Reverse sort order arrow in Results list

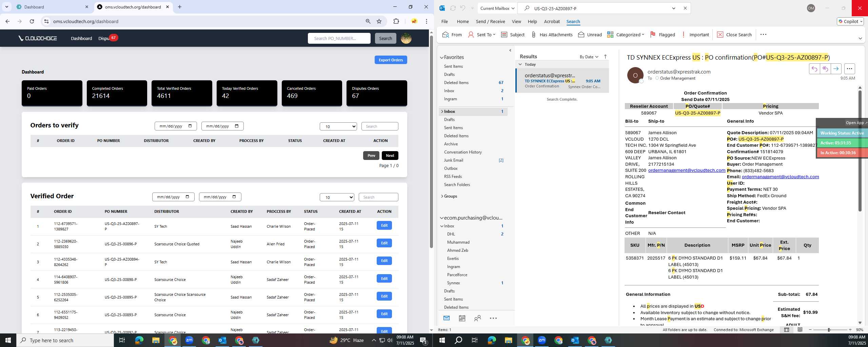click(605, 57)
